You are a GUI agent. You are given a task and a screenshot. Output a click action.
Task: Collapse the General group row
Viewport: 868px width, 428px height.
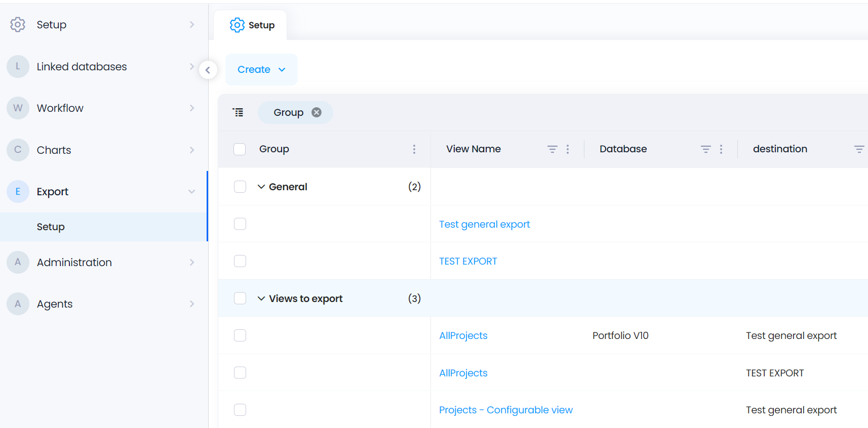point(261,187)
